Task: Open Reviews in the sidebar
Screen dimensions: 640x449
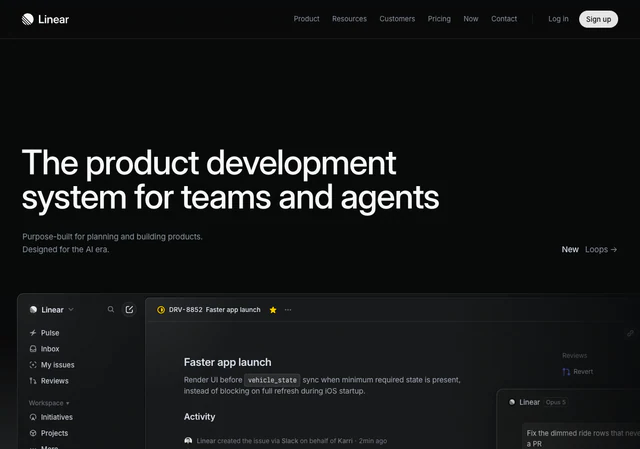Action: (49, 381)
